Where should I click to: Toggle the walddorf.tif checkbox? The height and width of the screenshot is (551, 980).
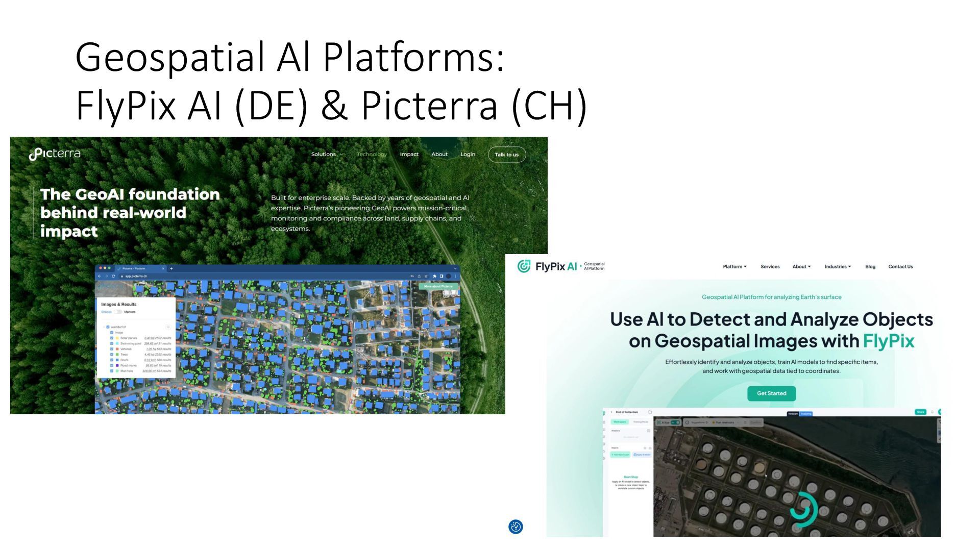click(x=108, y=327)
